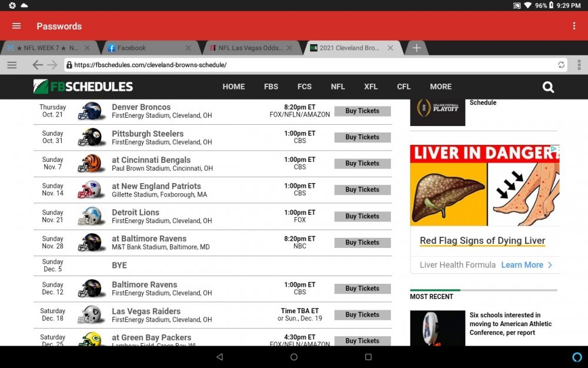Close the NFL Las Vegas Odds tab

tap(289, 48)
